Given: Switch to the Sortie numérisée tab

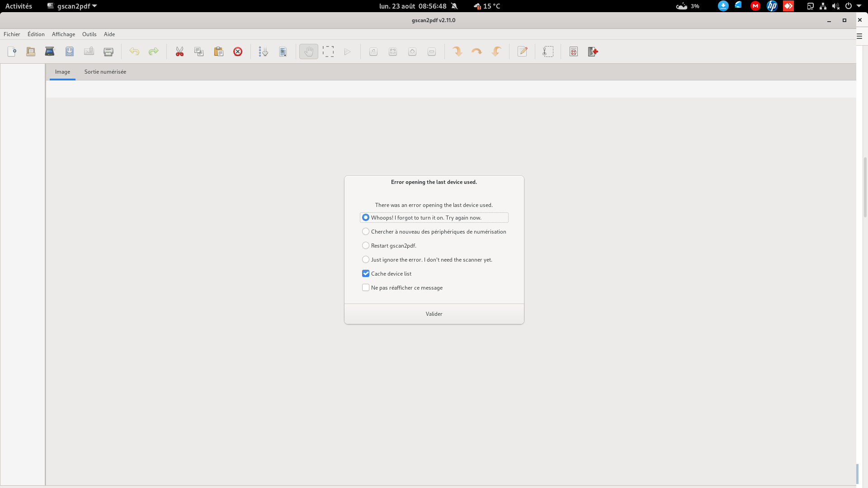Looking at the screenshot, I should 105,72.
